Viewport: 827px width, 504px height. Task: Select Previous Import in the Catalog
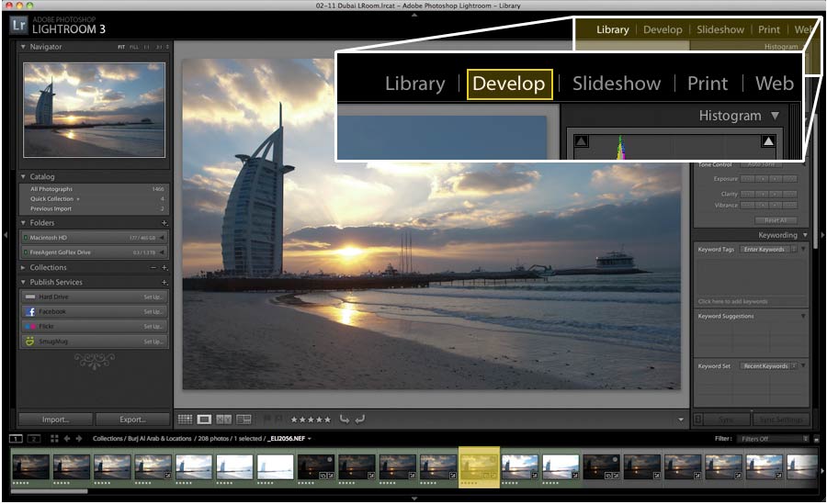coord(94,208)
